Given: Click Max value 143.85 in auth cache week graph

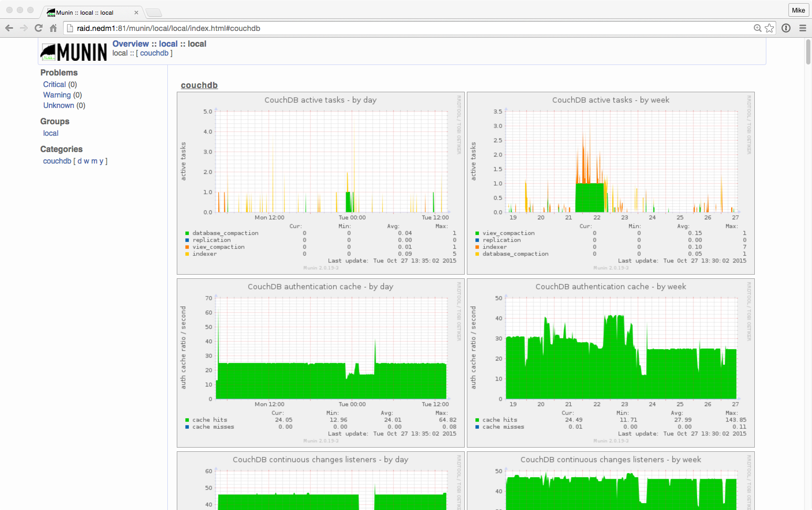Looking at the screenshot, I should tap(736, 420).
